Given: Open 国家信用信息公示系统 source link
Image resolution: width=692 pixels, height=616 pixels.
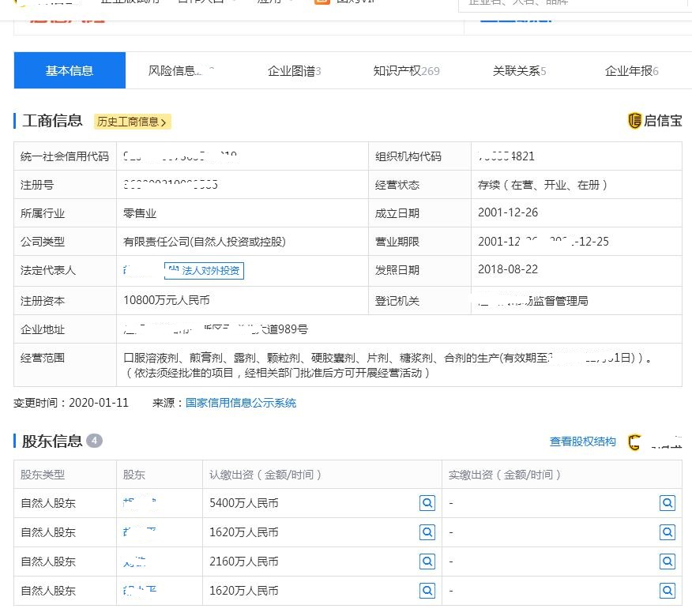Looking at the screenshot, I should (x=240, y=403).
